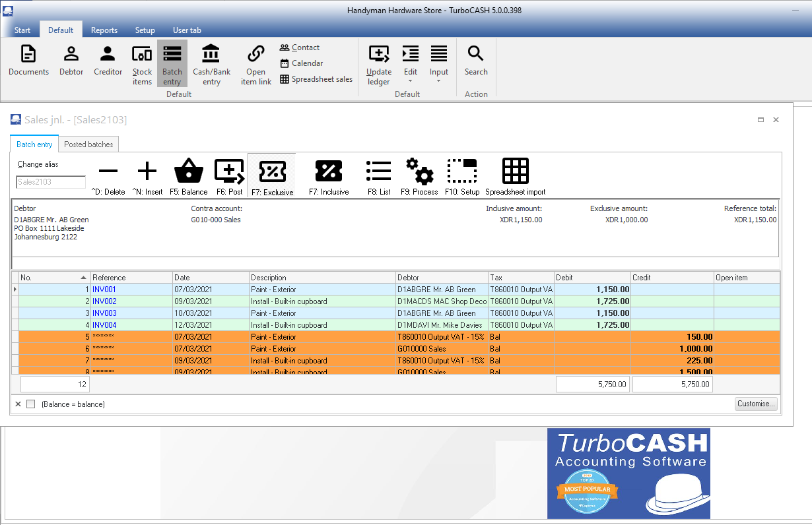Image resolution: width=812 pixels, height=525 pixels.
Task: Maximize the Sales jnl. window
Action: [761, 120]
